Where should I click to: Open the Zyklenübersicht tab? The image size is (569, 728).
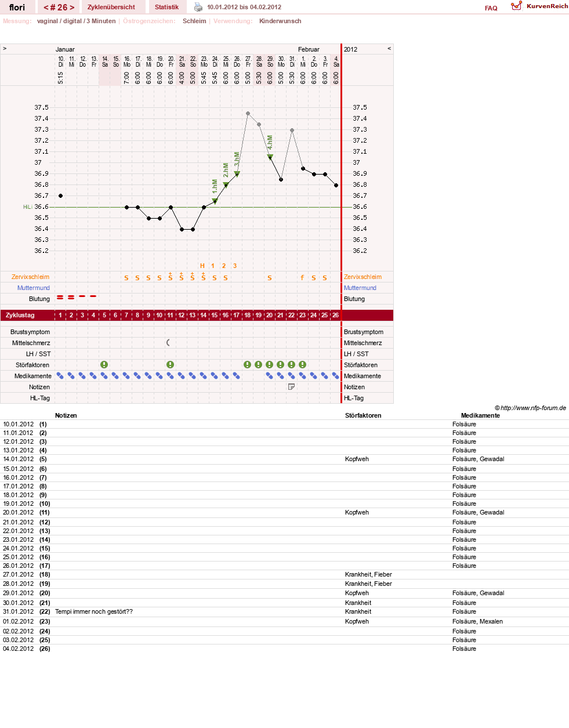coord(111,7)
